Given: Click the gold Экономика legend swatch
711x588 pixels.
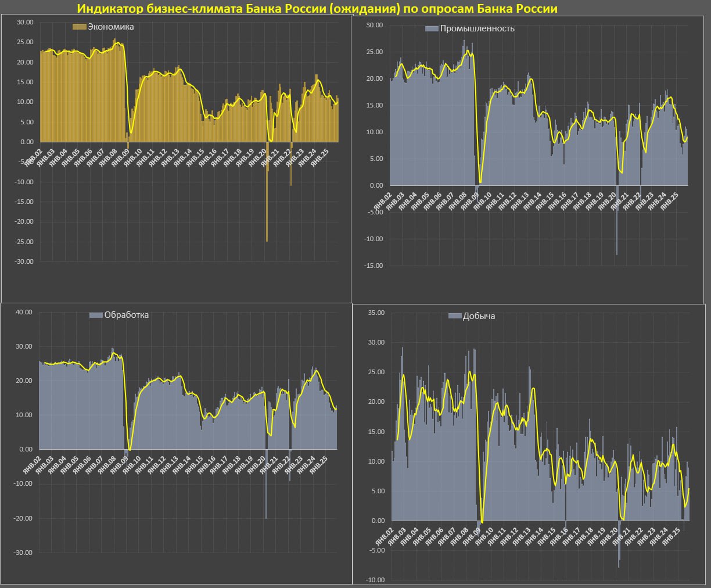Looking at the screenshot, I should pyautogui.click(x=79, y=27).
